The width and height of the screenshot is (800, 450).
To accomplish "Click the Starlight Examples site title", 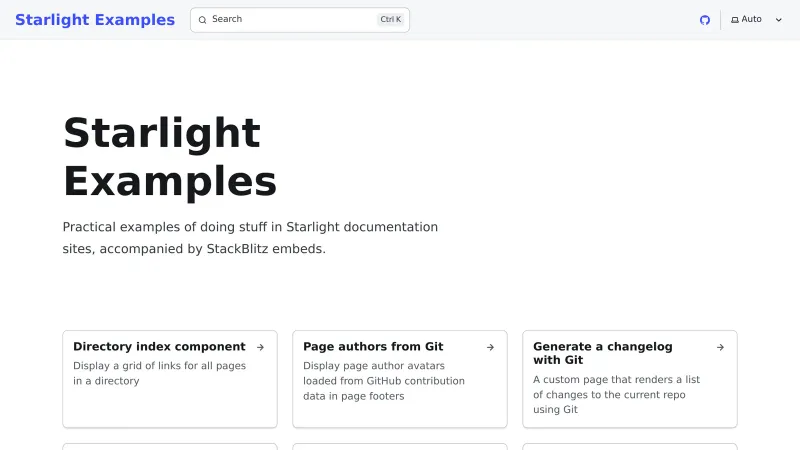I will [95, 20].
